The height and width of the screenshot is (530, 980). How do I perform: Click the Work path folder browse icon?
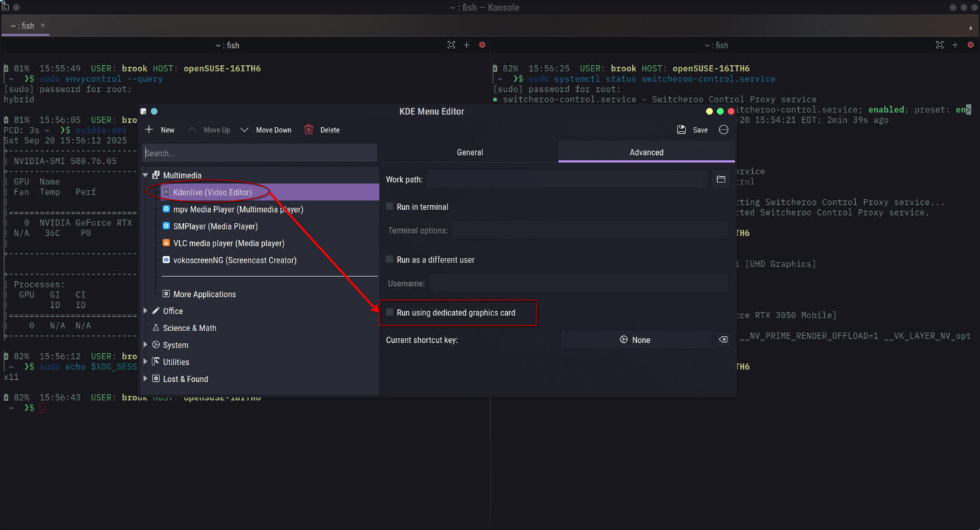[x=721, y=180]
